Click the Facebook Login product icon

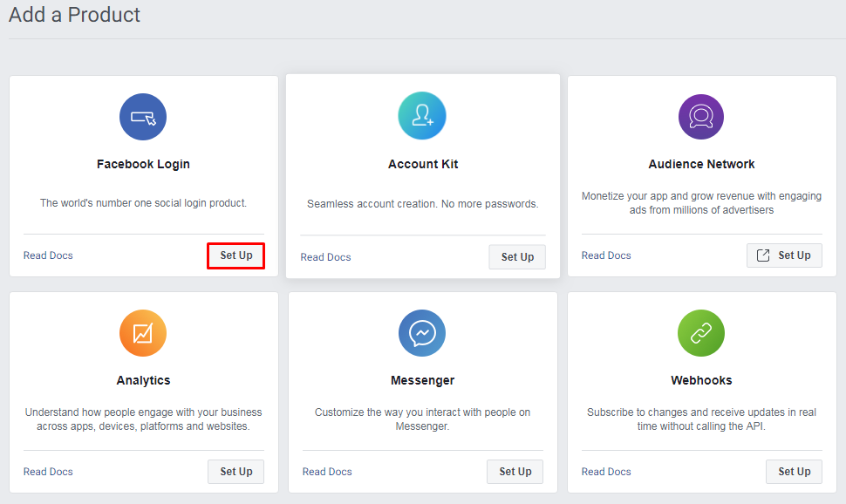click(143, 117)
